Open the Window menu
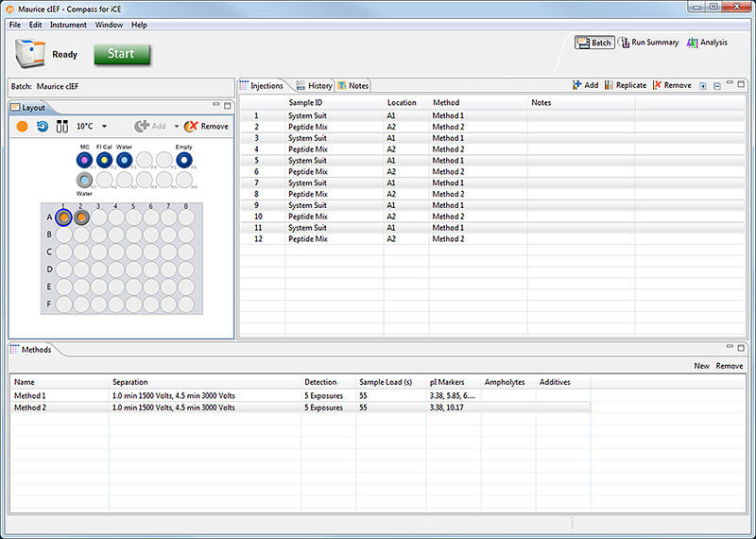Screen dimensions: 756x539 pyautogui.click(x=109, y=25)
